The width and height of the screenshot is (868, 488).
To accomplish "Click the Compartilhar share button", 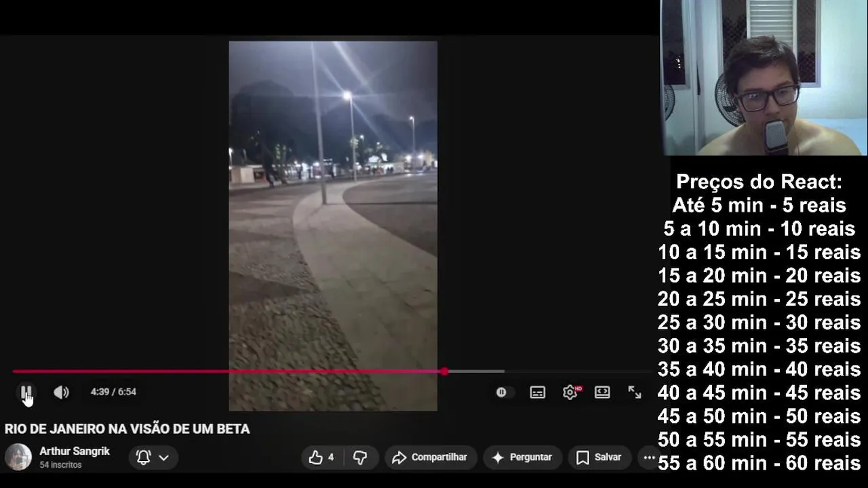I will pos(431,457).
